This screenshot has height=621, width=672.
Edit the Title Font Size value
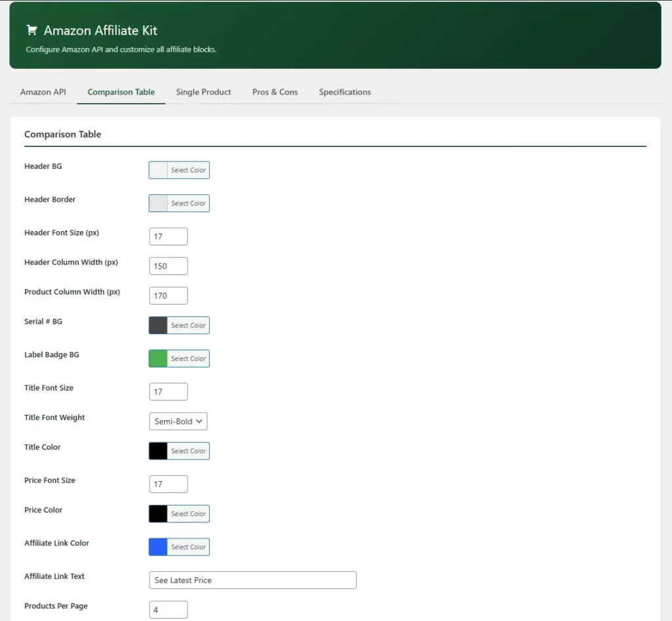click(x=168, y=391)
